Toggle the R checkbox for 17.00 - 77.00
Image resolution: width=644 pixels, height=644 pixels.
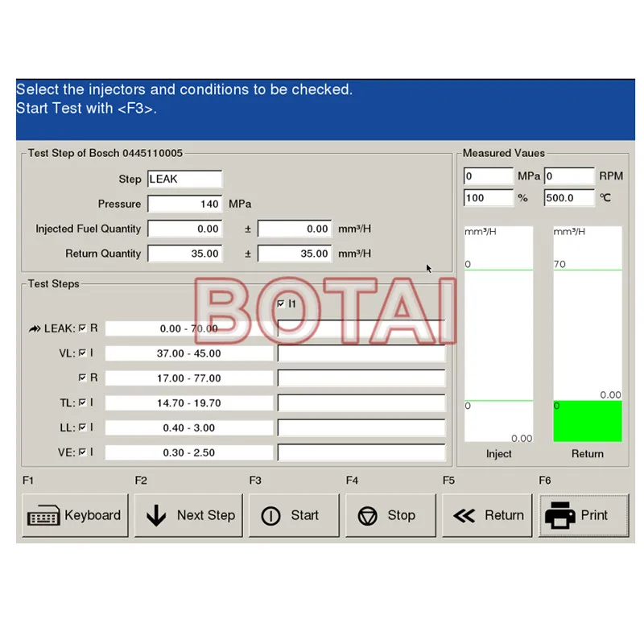tap(83, 378)
